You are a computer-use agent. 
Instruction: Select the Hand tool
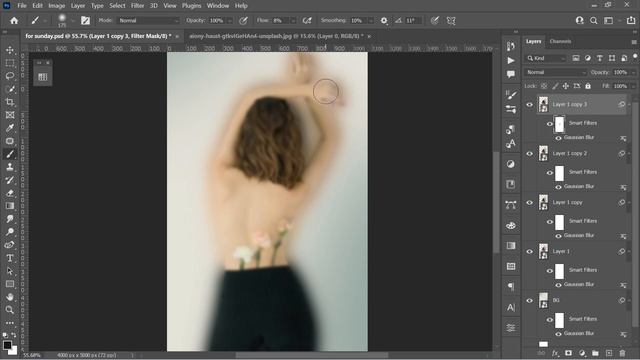(10, 297)
